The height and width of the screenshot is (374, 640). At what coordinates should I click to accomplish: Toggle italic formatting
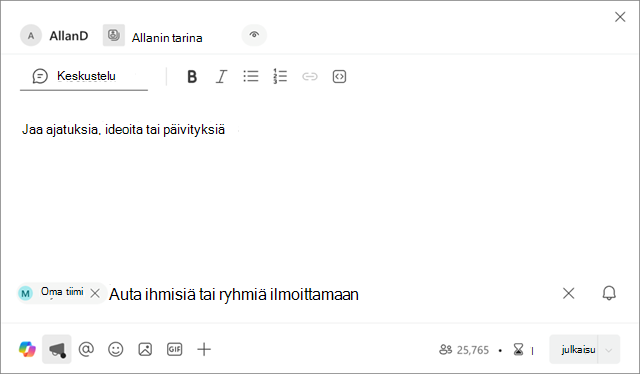(x=221, y=76)
